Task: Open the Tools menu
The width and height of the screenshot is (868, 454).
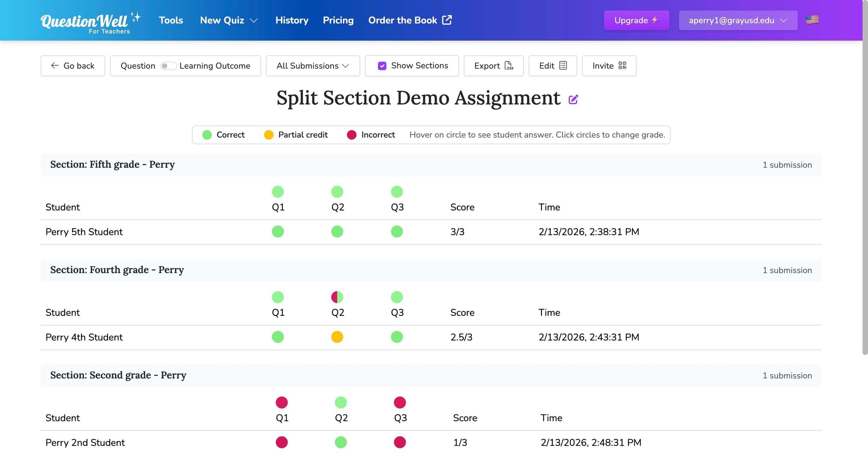Action: [x=171, y=20]
